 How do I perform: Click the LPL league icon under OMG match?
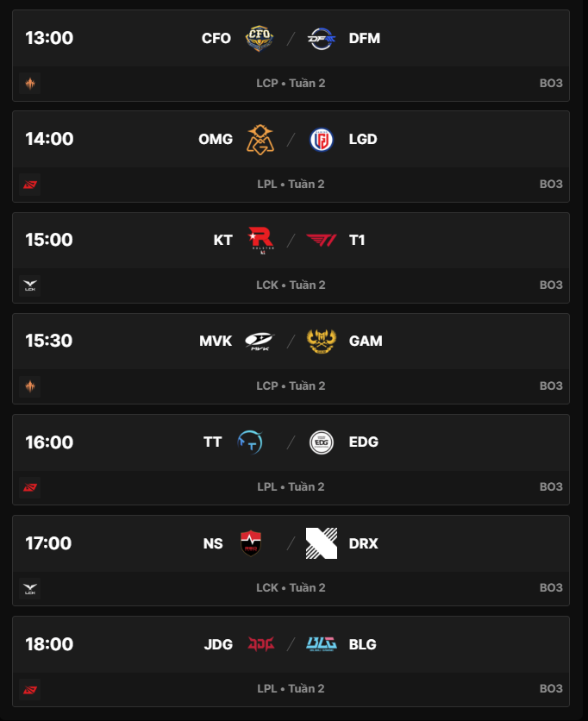30,185
